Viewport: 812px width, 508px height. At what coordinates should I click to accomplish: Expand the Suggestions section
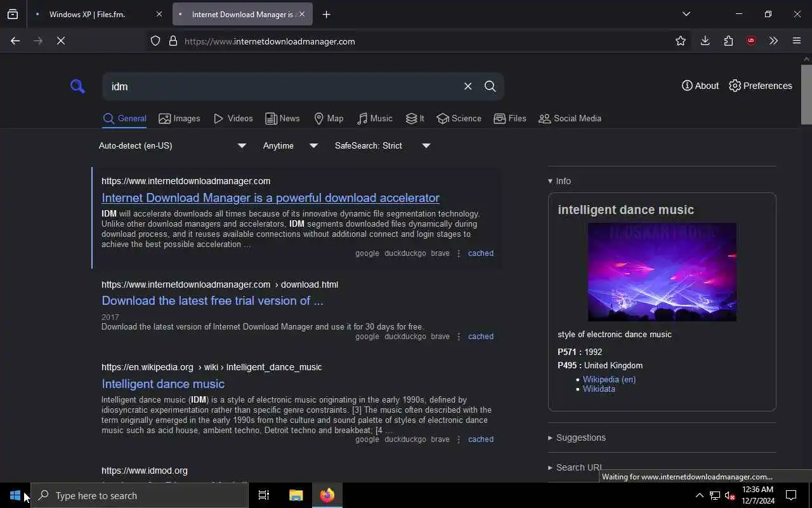click(x=577, y=438)
